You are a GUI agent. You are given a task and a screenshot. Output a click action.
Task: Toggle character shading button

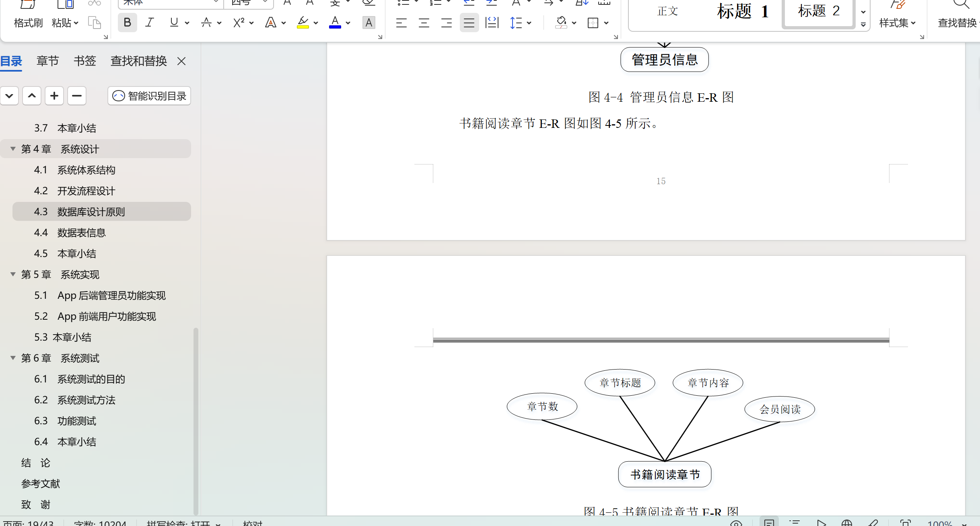point(369,23)
